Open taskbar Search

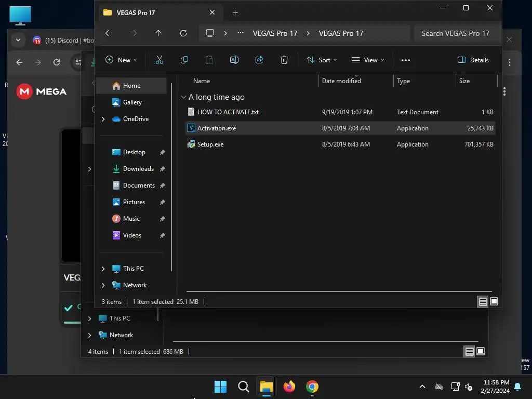click(243, 387)
